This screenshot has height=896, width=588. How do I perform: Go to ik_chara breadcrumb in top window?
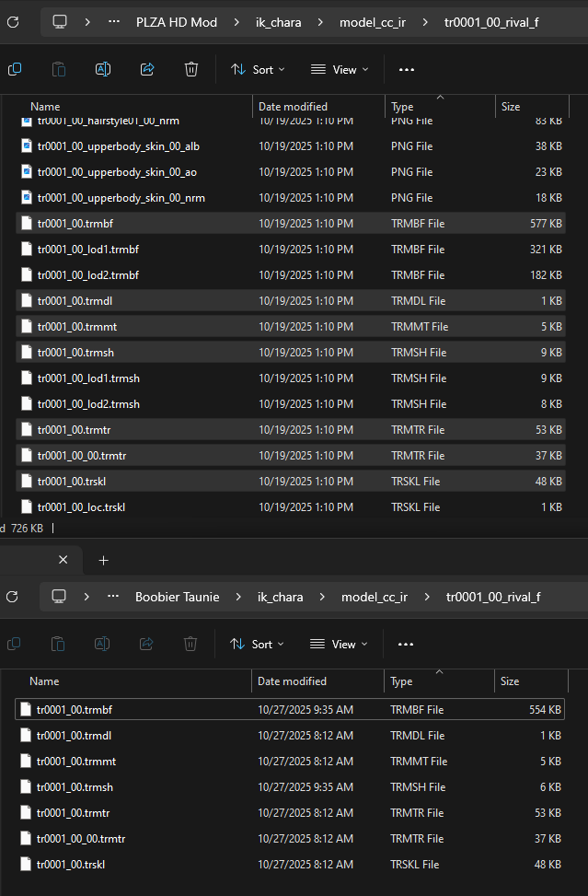coord(279,22)
